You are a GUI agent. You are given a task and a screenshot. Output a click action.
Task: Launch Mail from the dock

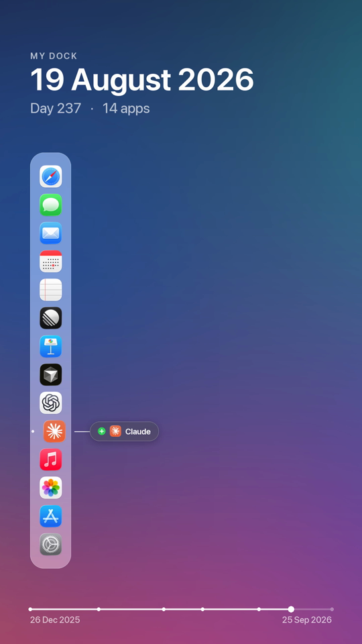pos(50,233)
